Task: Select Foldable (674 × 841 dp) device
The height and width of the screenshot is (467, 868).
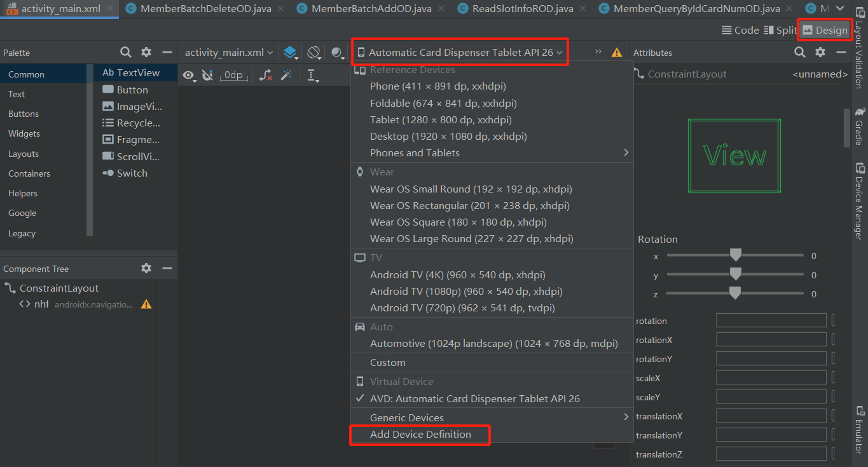Action: [x=492, y=103]
